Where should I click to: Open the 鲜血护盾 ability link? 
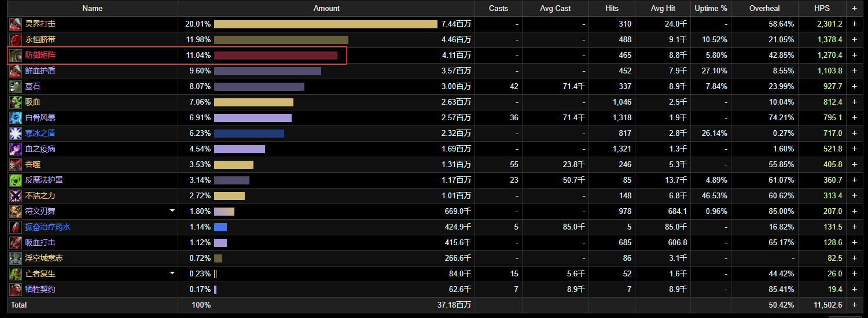[x=41, y=71]
